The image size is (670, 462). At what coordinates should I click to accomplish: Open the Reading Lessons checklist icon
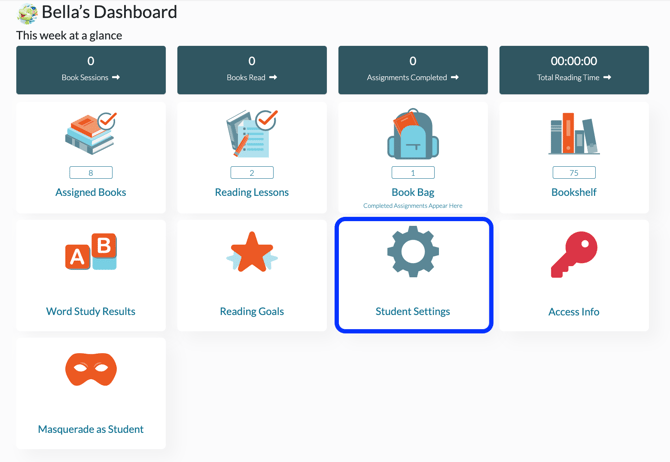tap(252, 133)
